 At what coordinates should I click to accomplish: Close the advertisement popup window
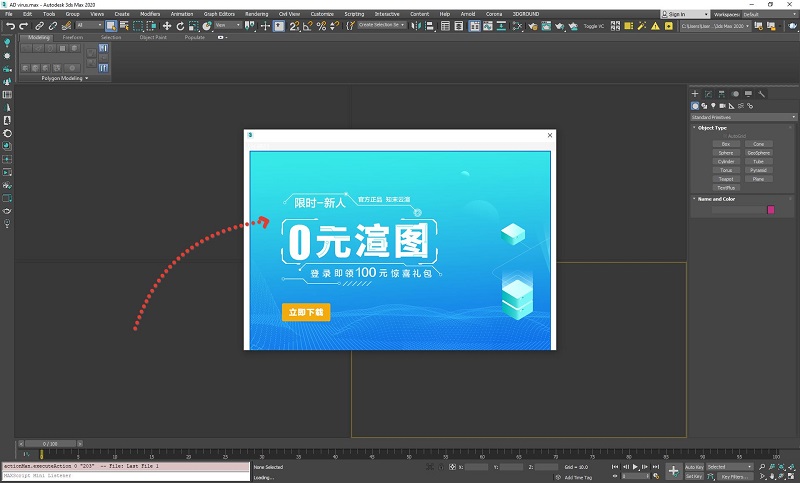[x=549, y=135]
